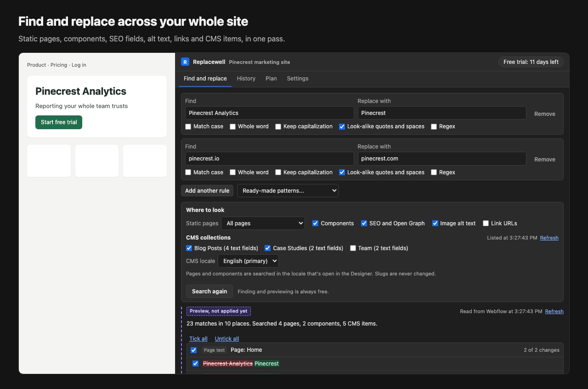The image size is (588, 389).
Task: Uncheck the Components checkbox
Action: [x=316, y=223]
